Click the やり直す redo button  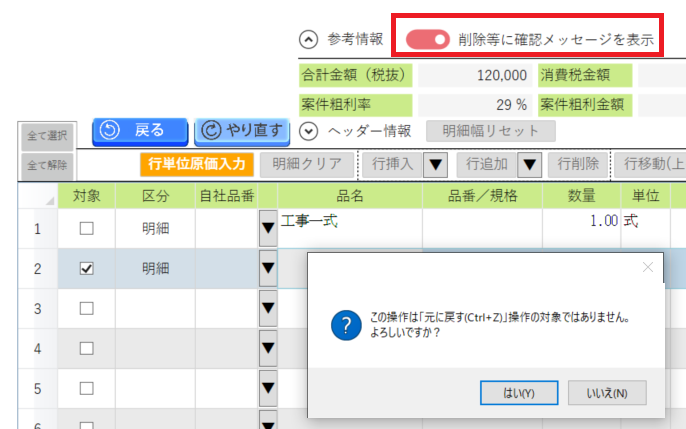pos(242,130)
